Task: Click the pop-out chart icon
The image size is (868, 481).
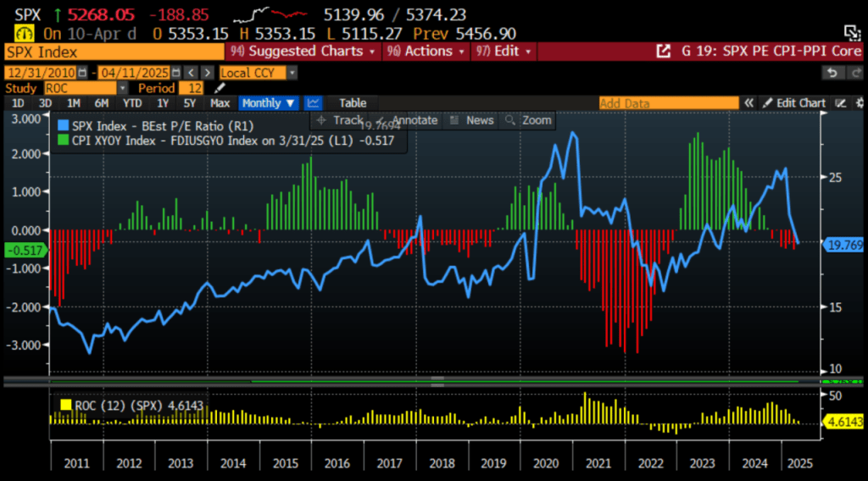Action: [663, 51]
